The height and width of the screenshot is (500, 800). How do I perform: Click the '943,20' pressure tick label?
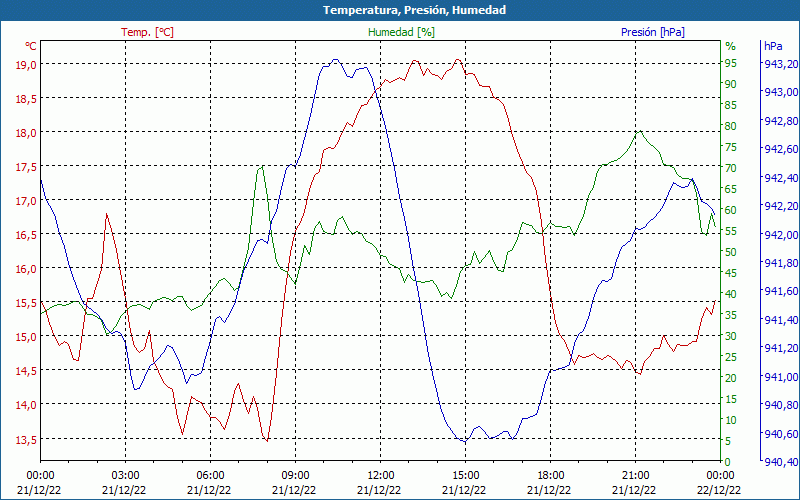click(x=781, y=64)
